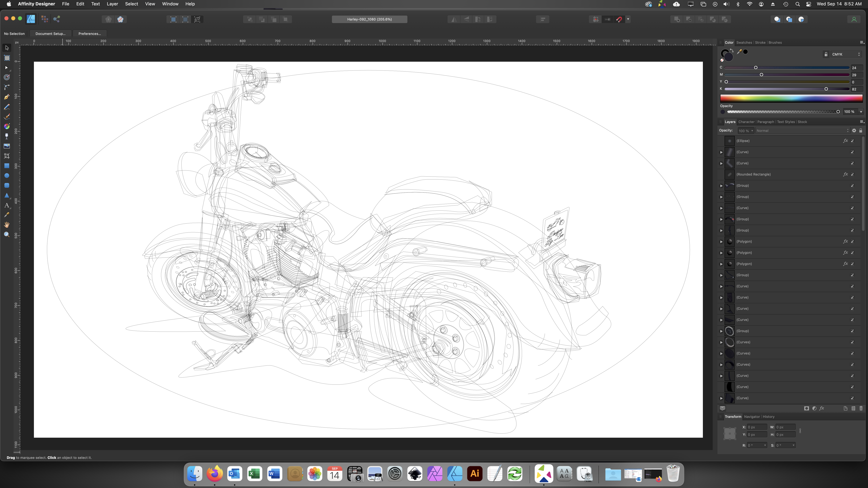Open the Window menu
The image size is (868, 488).
pyautogui.click(x=170, y=4)
